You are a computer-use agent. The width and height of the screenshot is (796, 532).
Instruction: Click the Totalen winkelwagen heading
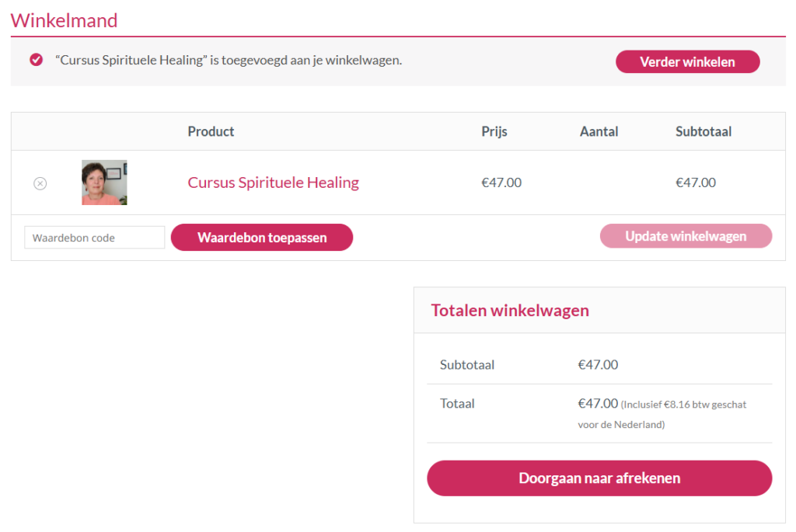[x=510, y=311]
